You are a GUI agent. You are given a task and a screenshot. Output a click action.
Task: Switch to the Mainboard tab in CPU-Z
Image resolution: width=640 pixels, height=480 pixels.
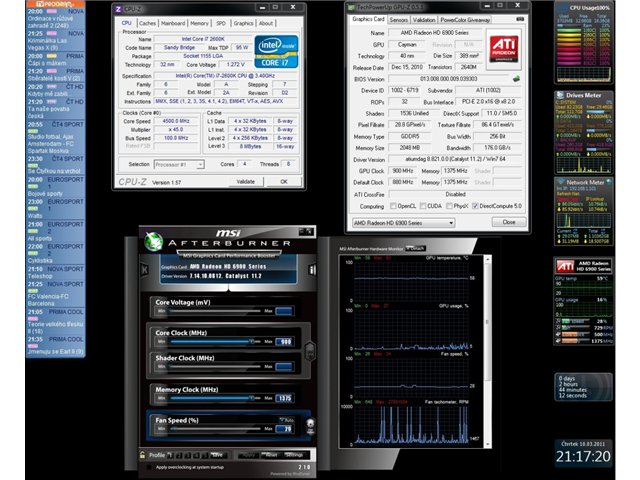tap(173, 23)
